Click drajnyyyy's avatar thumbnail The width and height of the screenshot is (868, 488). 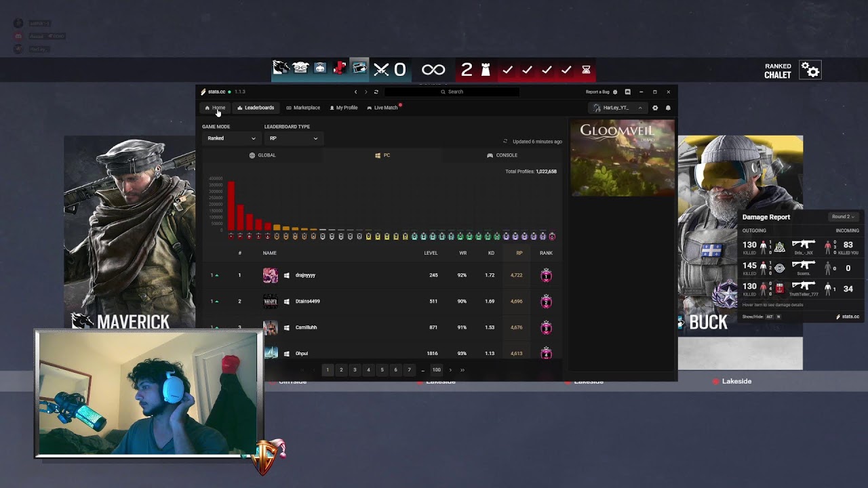point(271,275)
